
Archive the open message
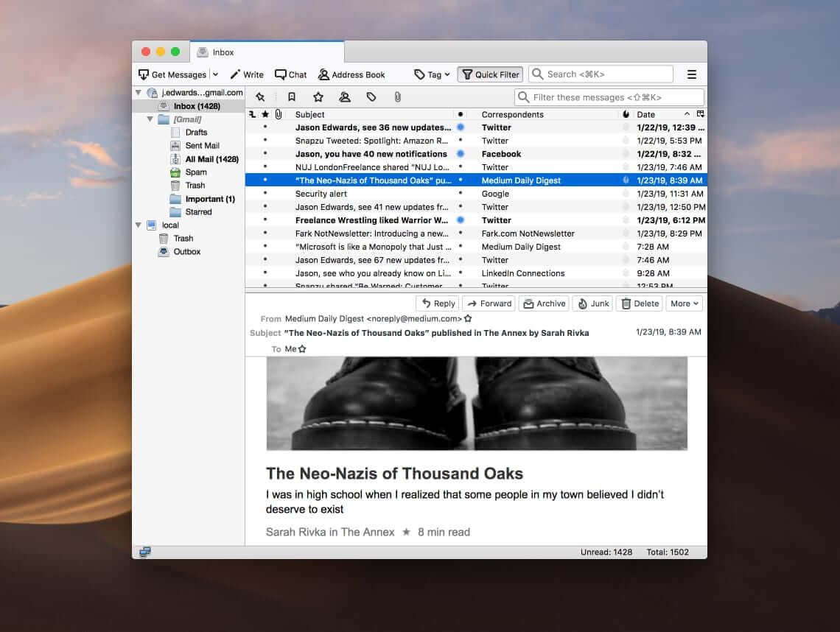click(544, 303)
